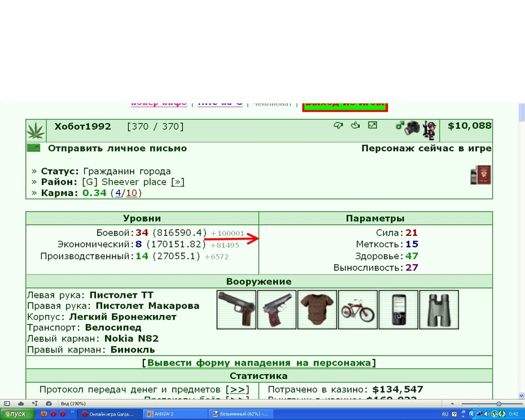525x420 pixels.
Task: Click the volume speaker tray icon
Action: pyautogui.click(x=487, y=414)
